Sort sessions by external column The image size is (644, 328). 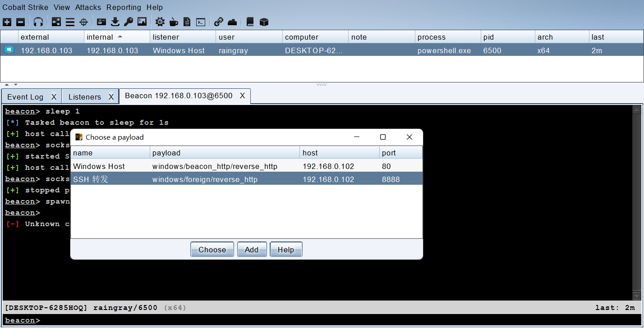tap(51, 37)
